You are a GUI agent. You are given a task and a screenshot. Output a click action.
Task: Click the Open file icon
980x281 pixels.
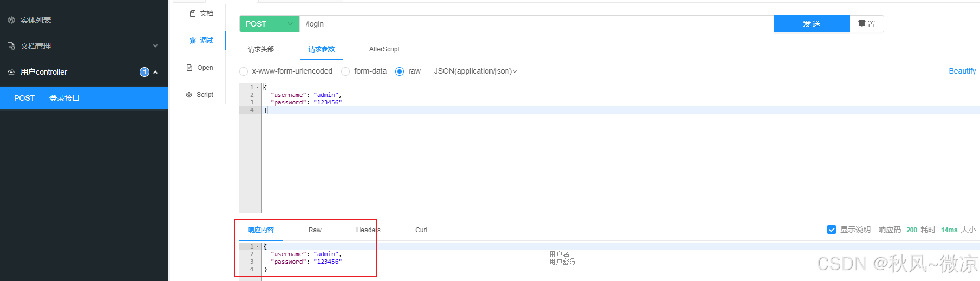point(190,68)
